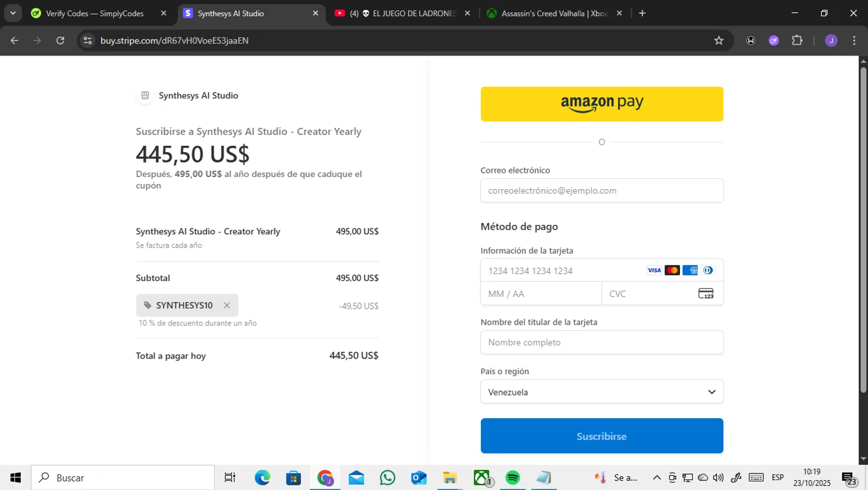Image resolution: width=868 pixels, height=490 pixels.
Task: Click the Visa card logo
Action: 654,270
